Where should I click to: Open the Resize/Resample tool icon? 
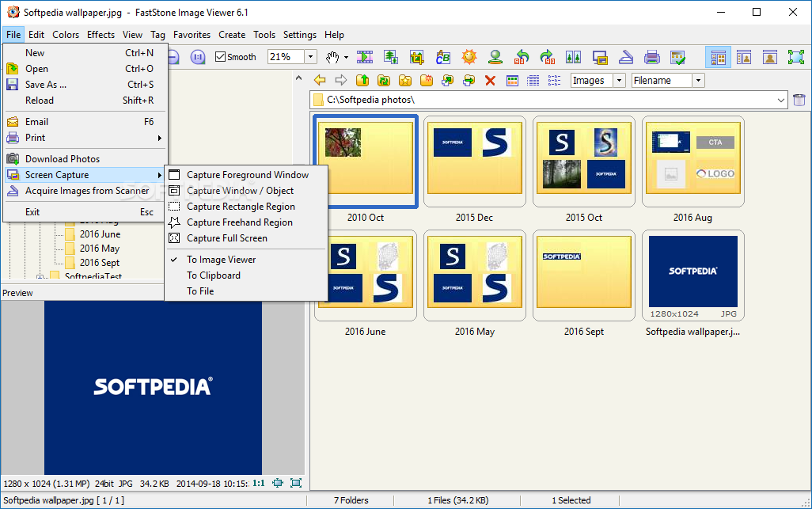pyautogui.click(x=390, y=57)
